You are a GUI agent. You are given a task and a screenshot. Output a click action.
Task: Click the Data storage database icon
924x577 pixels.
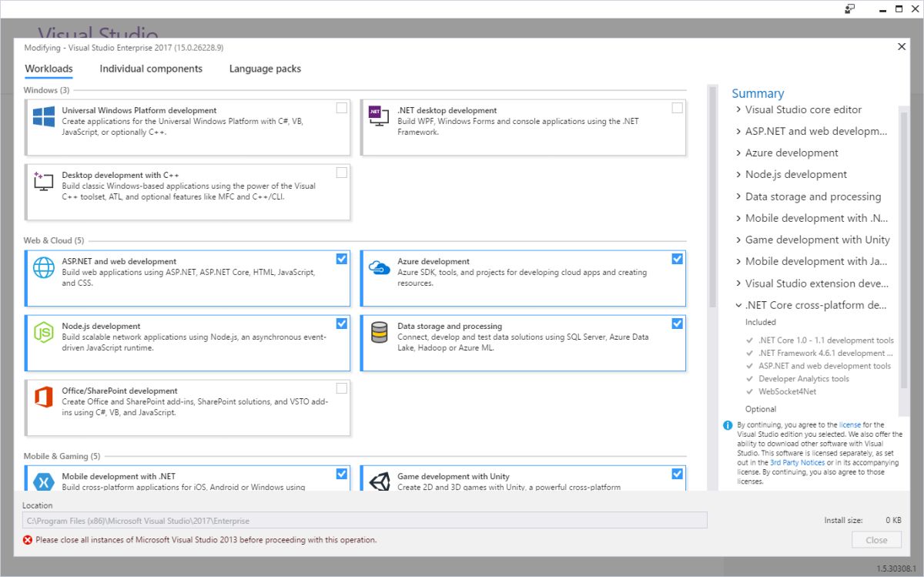coord(379,333)
